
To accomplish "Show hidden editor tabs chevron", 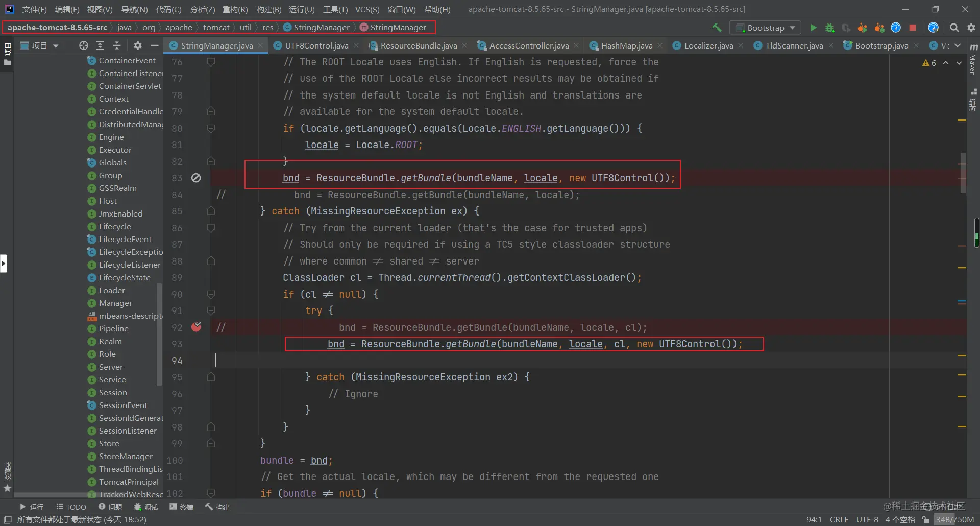I will click(958, 45).
